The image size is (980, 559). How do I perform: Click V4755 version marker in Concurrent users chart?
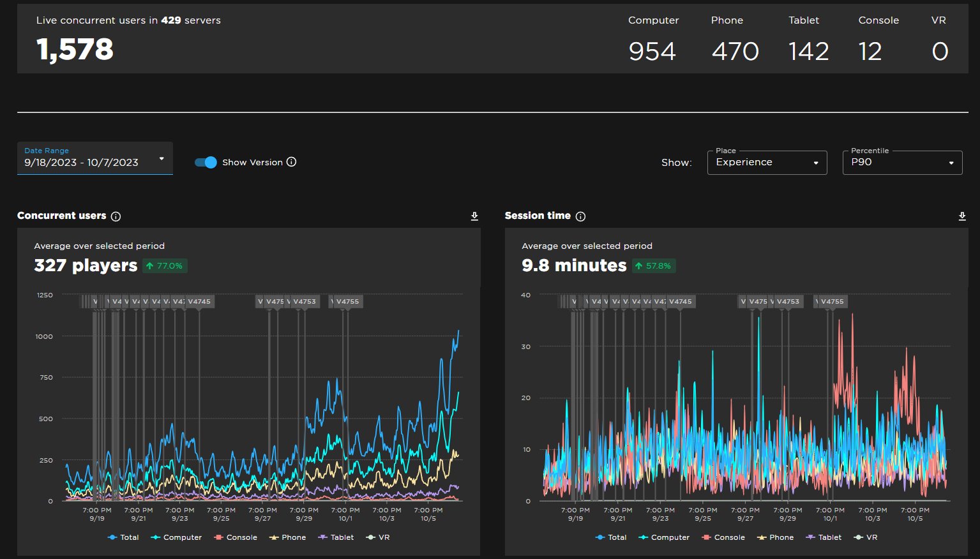[348, 302]
